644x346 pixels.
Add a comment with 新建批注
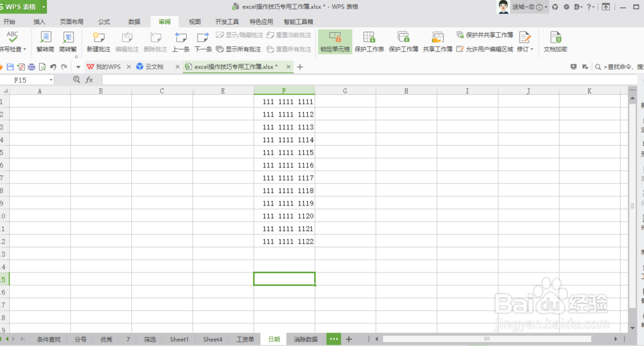99,41
